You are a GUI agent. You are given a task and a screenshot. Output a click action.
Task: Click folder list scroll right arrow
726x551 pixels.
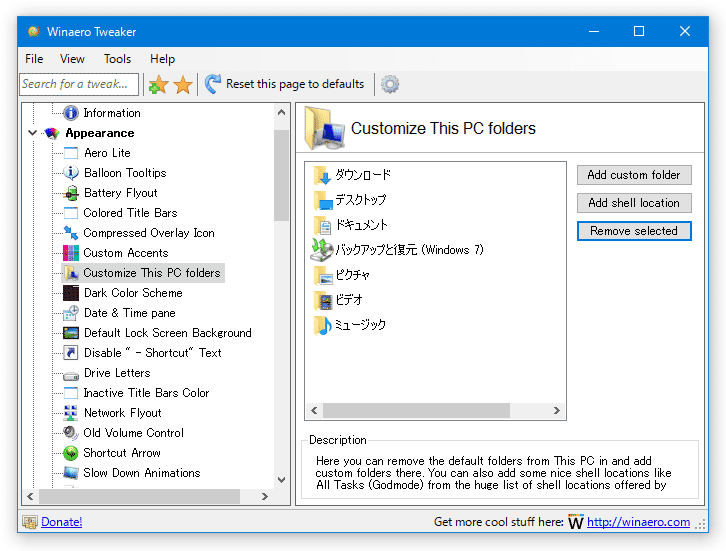click(557, 410)
